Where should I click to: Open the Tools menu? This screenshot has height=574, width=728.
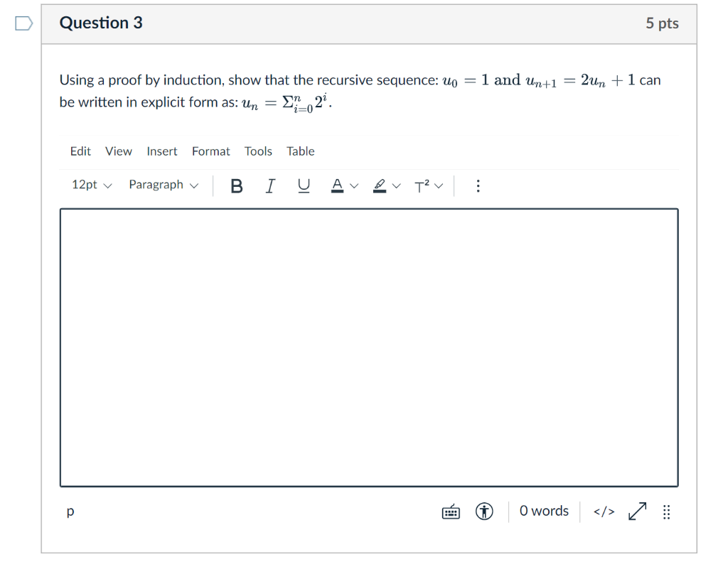click(x=257, y=151)
